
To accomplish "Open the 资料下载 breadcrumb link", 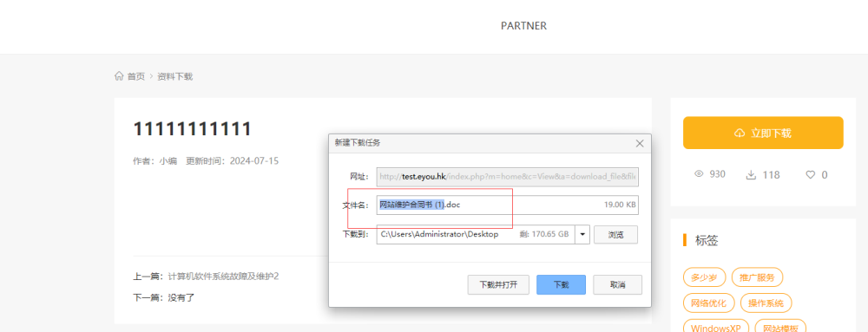I will 175,76.
